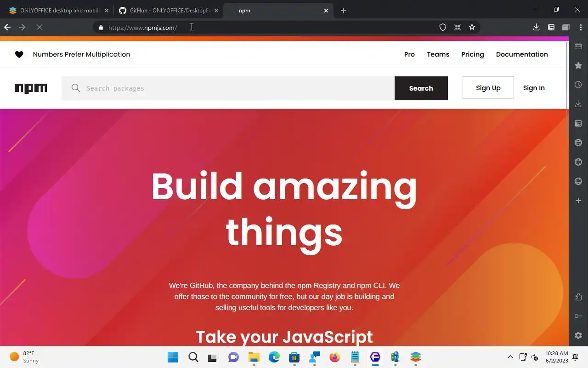This screenshot has width=588, height=368.
Task: Open Task View on taskbar
Action: (x=213, y=357)
